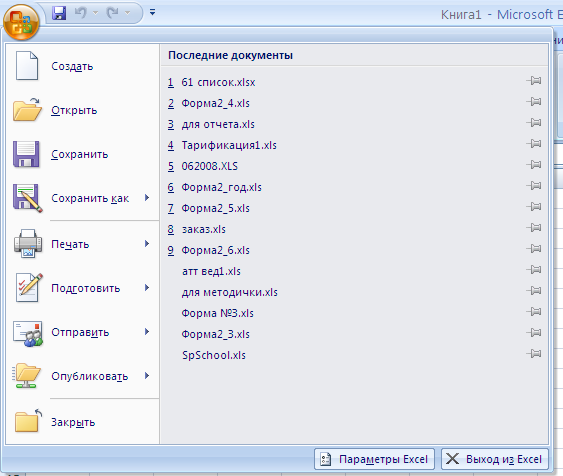Click the round Office button logo
Screen dimensions: 563x476
(x=21, y=22)
